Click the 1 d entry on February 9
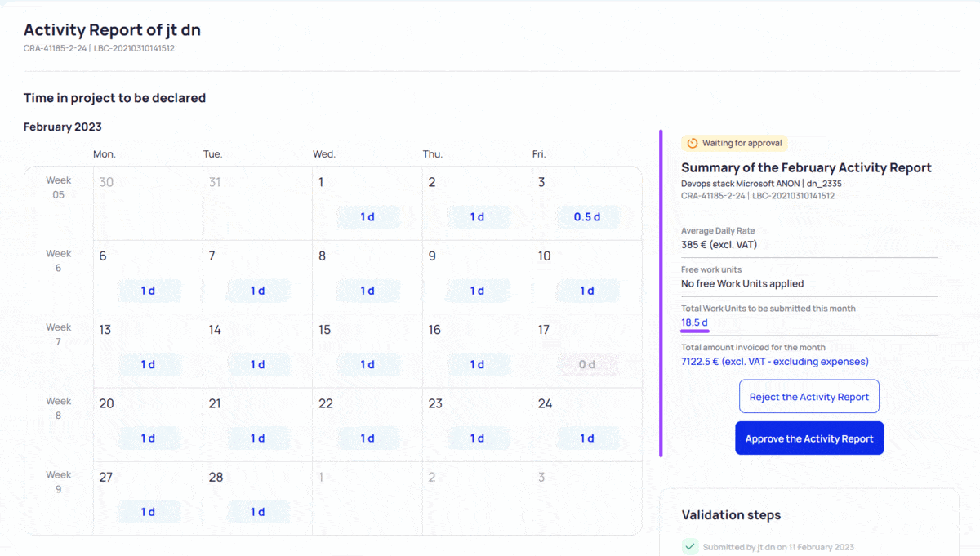 477,291
